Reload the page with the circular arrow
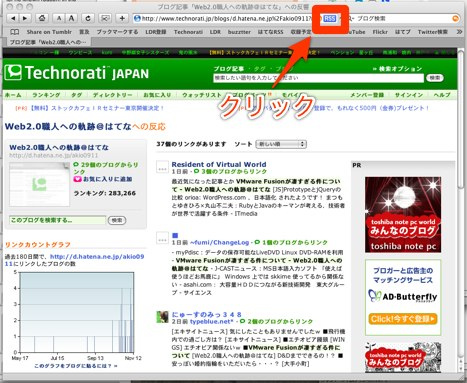This screenshot has width=467, height=383. (x=88, y=18)
